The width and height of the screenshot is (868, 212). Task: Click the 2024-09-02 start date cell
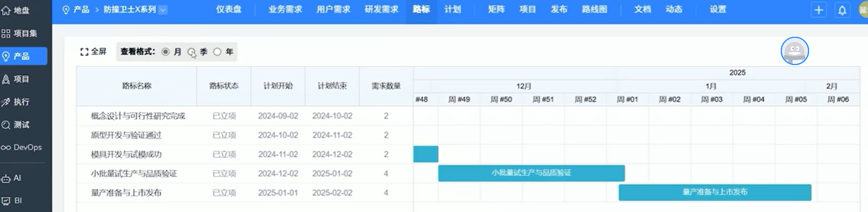278,116
